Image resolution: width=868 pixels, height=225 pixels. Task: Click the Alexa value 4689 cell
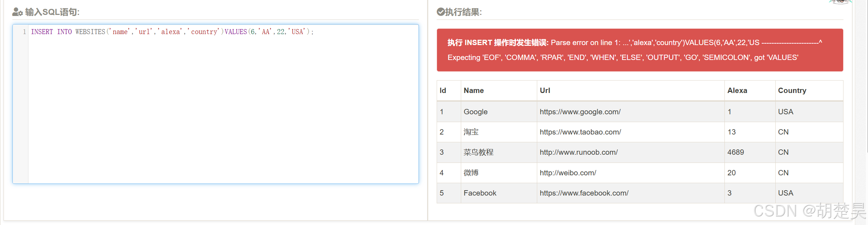pos(750,152)
